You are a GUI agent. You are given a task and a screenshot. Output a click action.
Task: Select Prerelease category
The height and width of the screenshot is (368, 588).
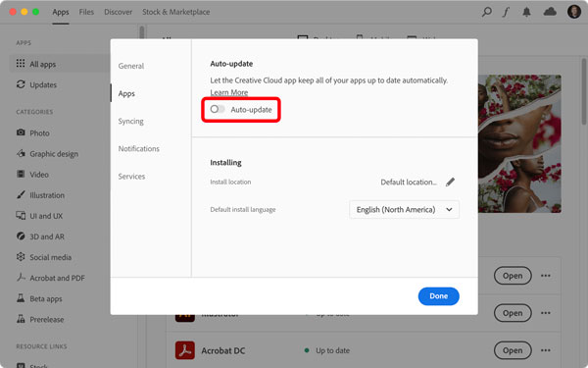pyautogui.click(x=40, y=319)
